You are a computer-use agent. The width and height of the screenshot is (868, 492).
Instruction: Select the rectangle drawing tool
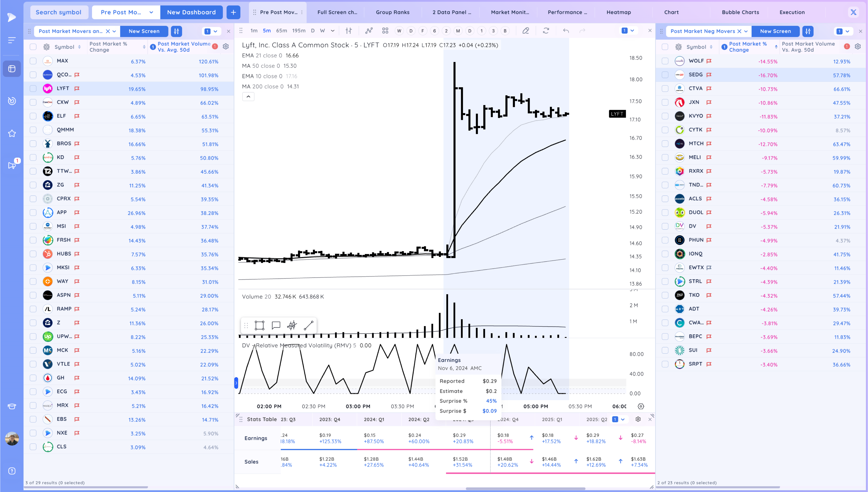pyautogui.click(x=259, y=325)
